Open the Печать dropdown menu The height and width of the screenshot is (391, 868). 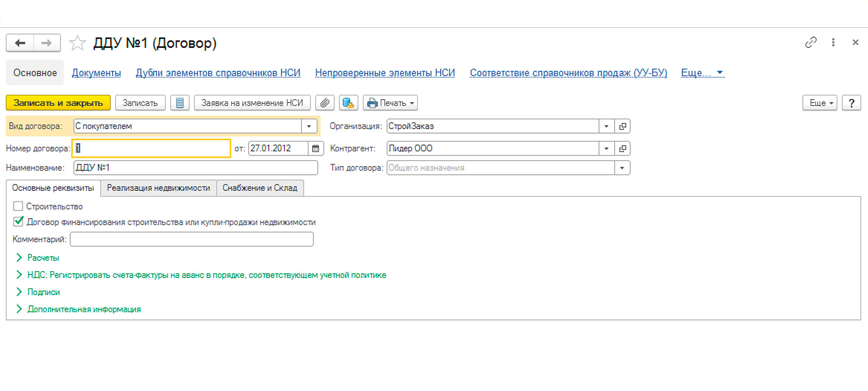390,103
